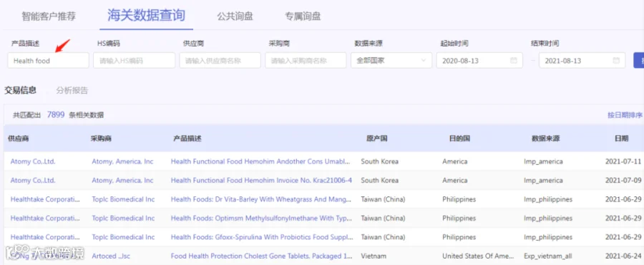The height and width of the screenshot is (265, 644).
Task: Open Optimsm Methylsulfonylmethane product description
Action: [262, 219]
